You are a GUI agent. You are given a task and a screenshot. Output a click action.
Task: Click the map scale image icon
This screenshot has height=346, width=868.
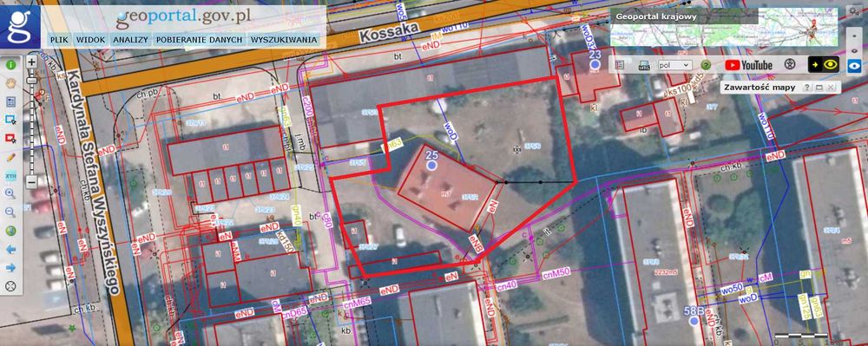644,65
